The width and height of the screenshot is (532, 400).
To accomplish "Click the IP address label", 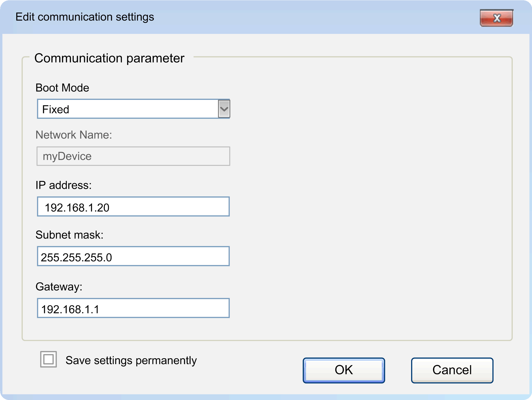I will [x=64, y=185].
